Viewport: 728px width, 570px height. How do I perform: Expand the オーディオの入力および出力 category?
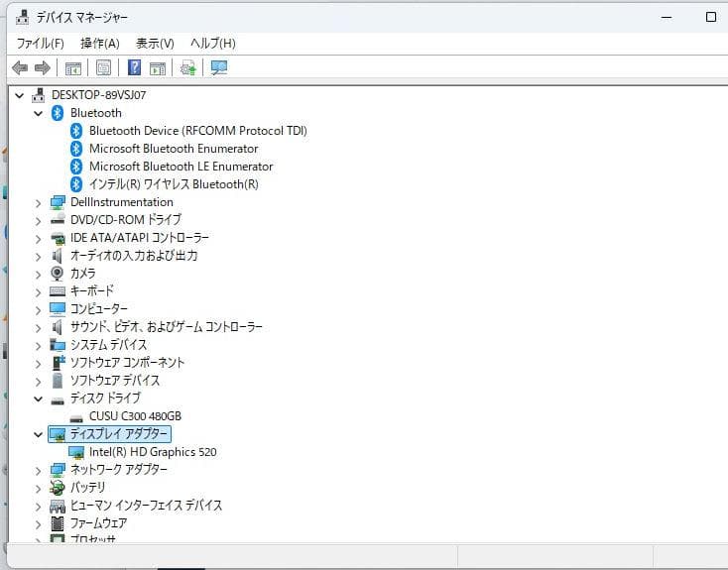coord(38,256)
